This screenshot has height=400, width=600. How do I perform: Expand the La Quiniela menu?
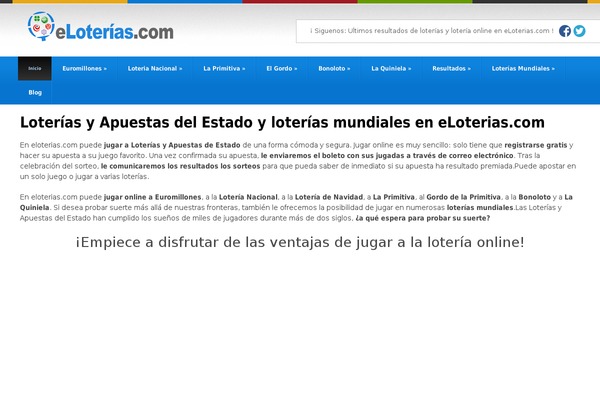tap(391, 69)
